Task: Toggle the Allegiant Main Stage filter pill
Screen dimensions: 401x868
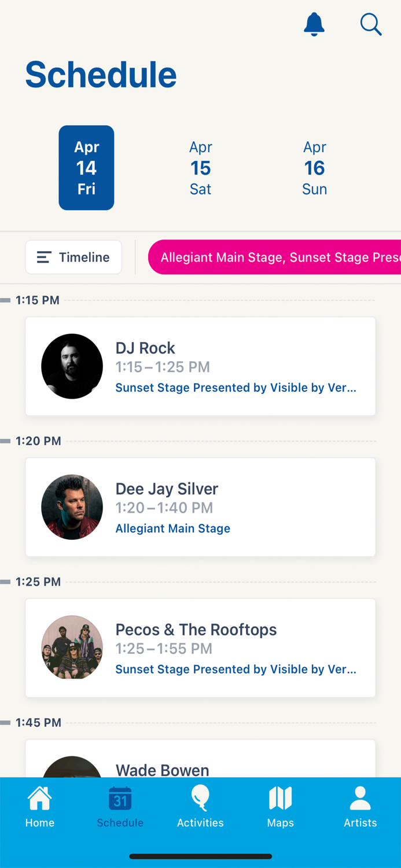Action: click(278, 257)
